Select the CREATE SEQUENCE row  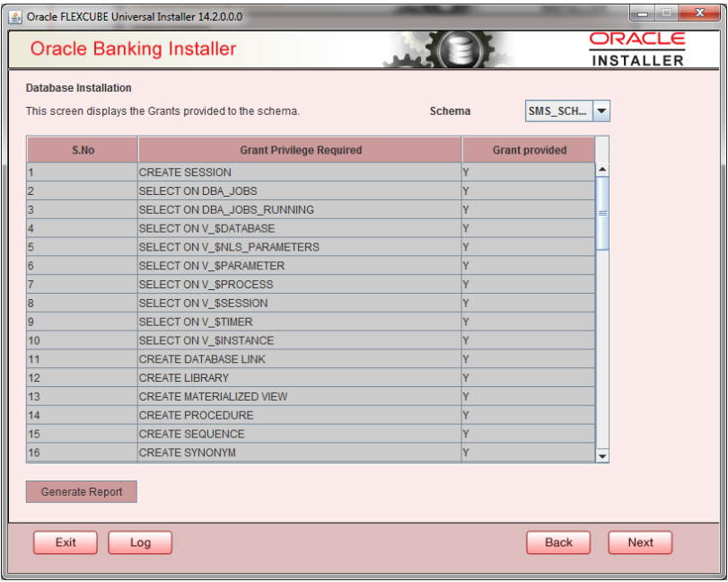click(311, 434)
